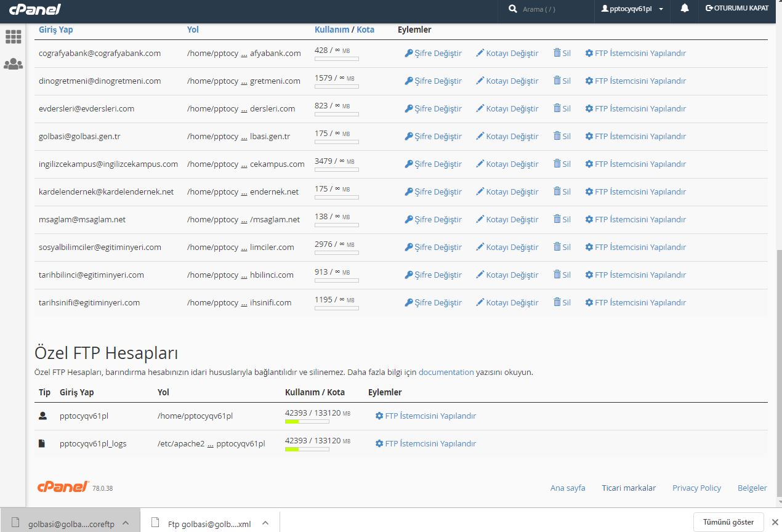Open the apps grid icon in sidebar
The height and width of the screenshot is (532, 782).
click(x=13, y=37)
